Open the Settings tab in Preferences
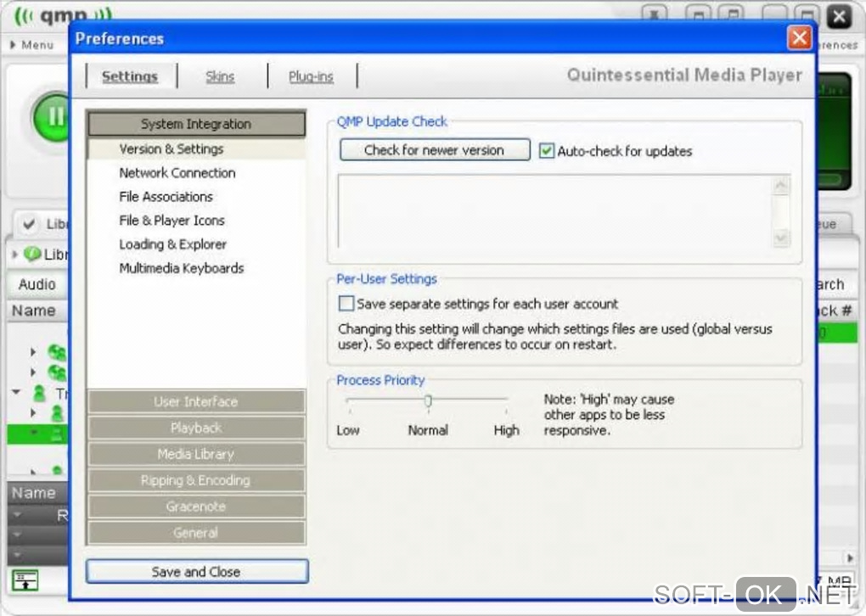 point(130,76)
